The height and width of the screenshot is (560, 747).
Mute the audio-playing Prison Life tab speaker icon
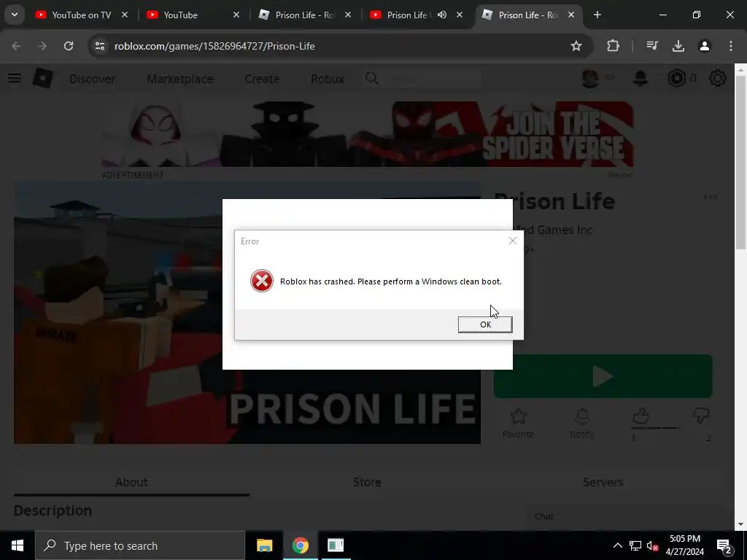tap(442, 15)
